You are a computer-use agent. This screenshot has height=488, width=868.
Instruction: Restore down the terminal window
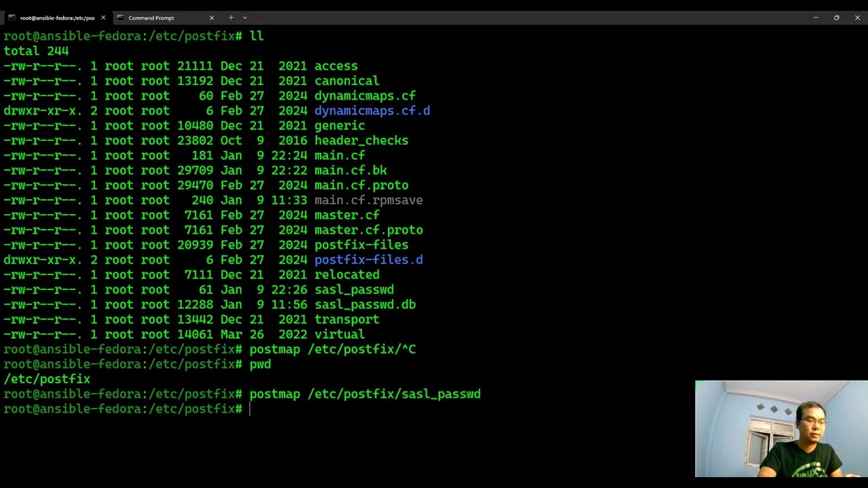point(837,18)
